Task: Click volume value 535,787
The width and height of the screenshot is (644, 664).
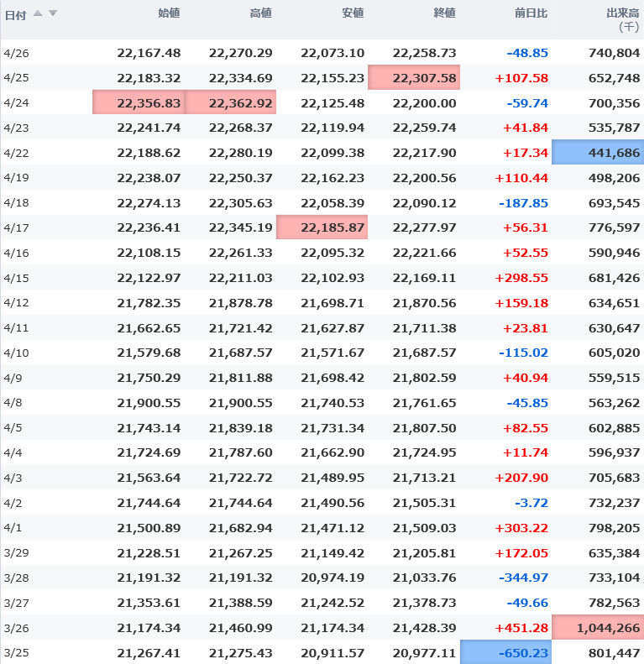Action: (x=615, y=128)
